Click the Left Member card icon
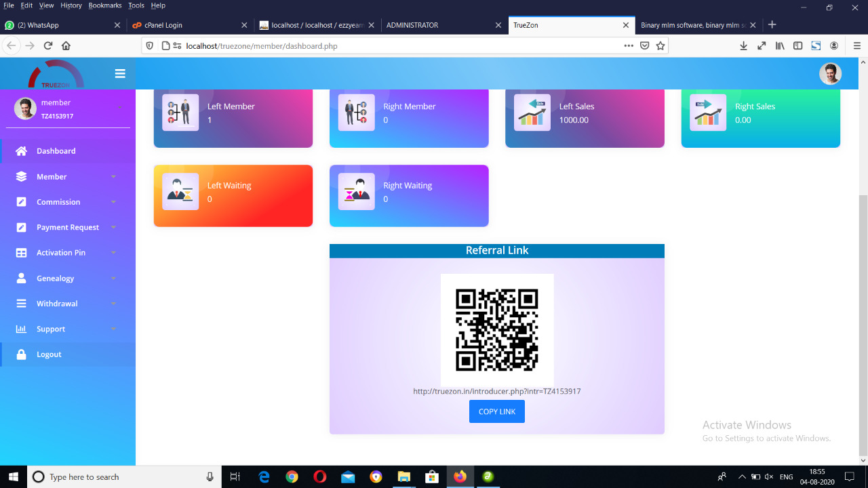Screen dimensions: 868x488 180,113
